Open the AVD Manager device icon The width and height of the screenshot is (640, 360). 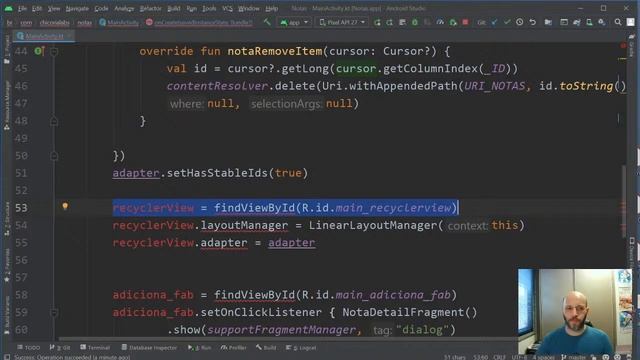(x=589, y=22)
